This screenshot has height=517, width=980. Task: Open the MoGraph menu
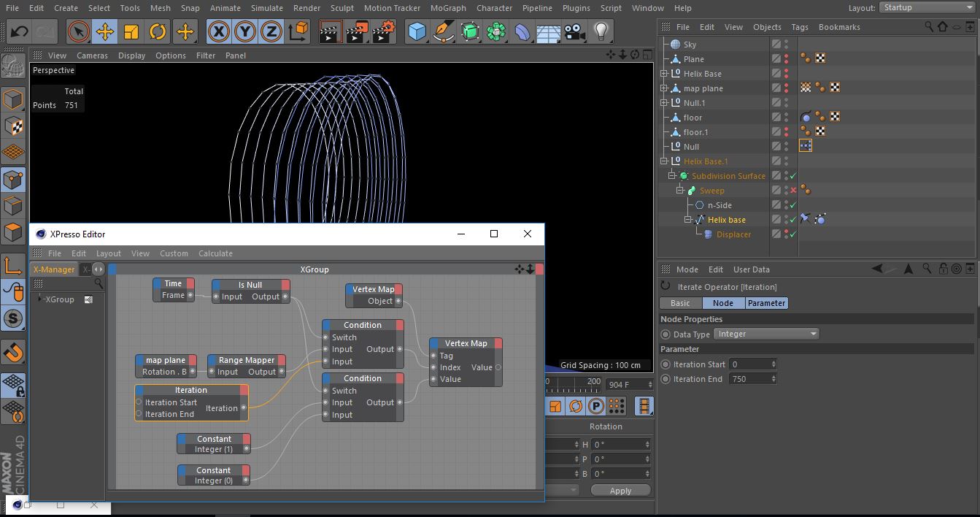pyautogui.click(x=448, y=8)
